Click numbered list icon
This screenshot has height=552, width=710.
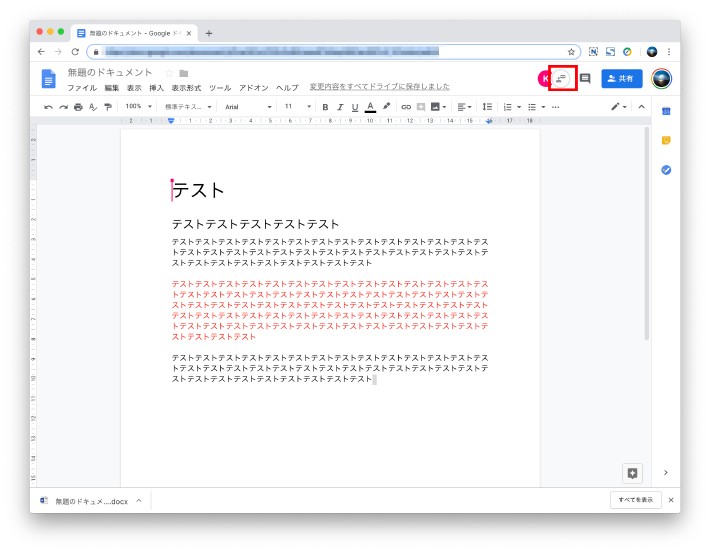[x=508, y=107]
